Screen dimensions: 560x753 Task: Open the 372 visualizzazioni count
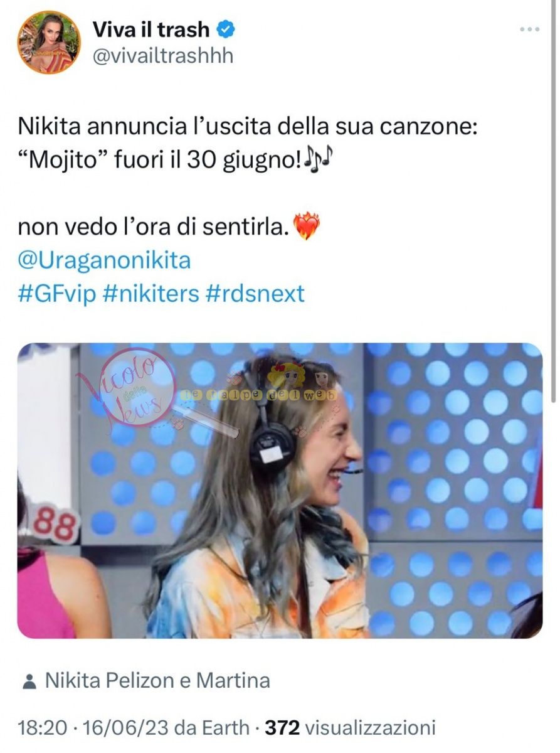(x=350, y=728)
